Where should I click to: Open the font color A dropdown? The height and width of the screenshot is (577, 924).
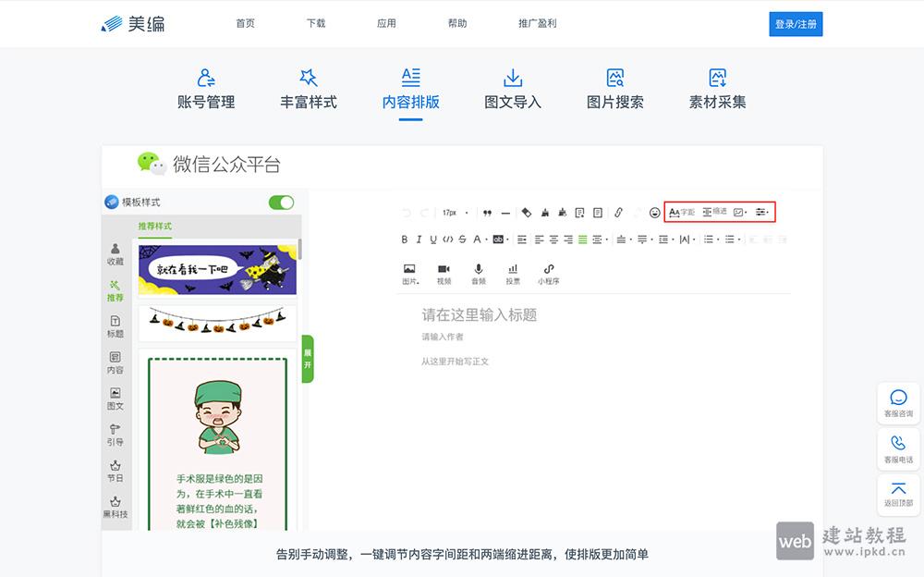(478, 239)
